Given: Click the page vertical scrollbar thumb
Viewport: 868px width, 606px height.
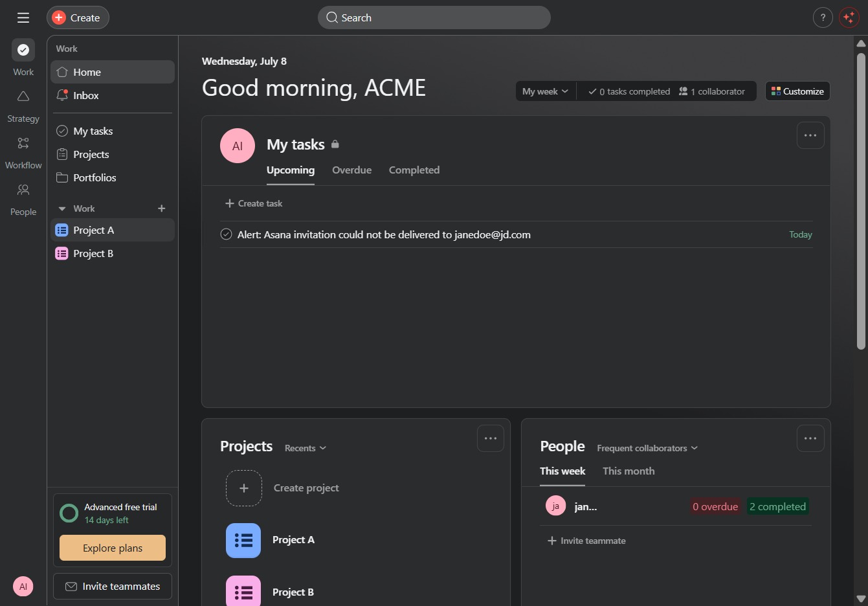Looking at the screenshot, I should (861, 201).
